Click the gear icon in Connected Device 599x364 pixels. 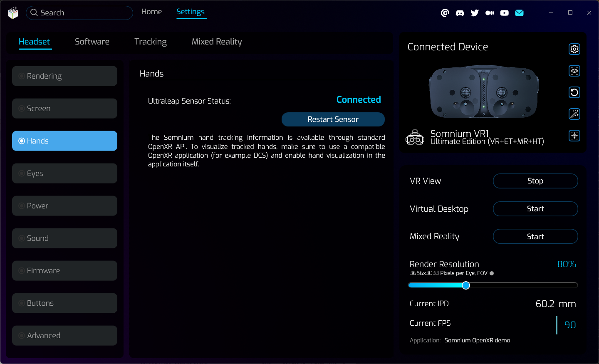[x=574, y=49]
